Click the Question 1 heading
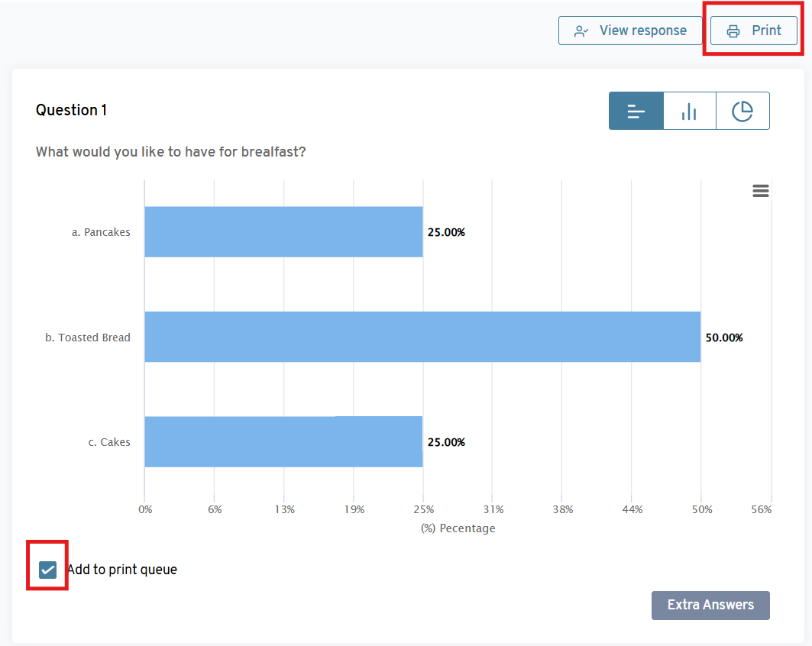This screenshot has width=812, height=646. pos(71,111)
